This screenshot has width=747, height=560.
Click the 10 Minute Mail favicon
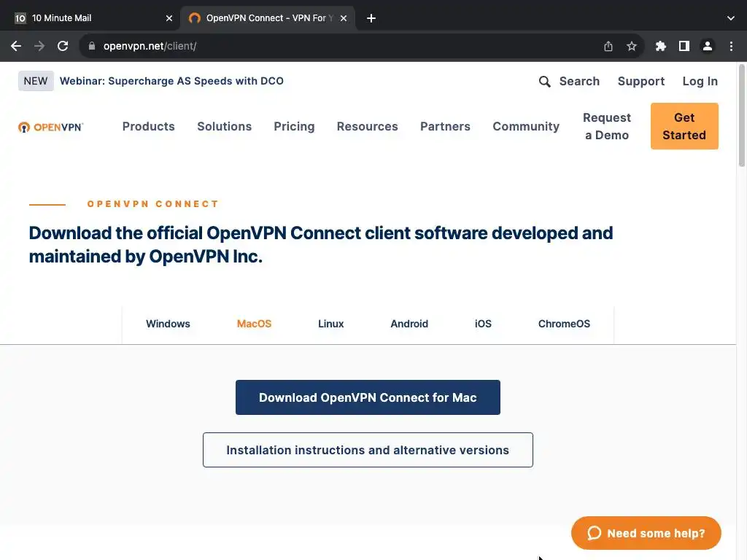[20, 18]
